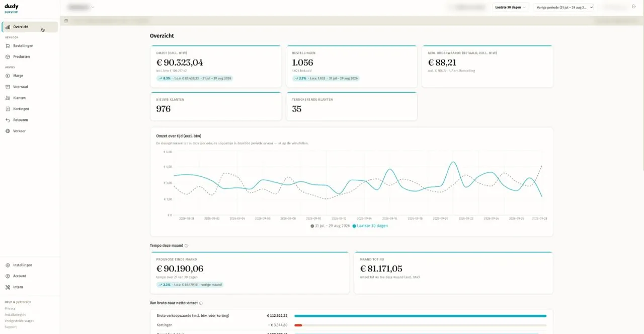Screen dimensions: 644x334
Task: Click the 'Bruto verkoopwaarde' row label
Action: [x=193, y=316]
